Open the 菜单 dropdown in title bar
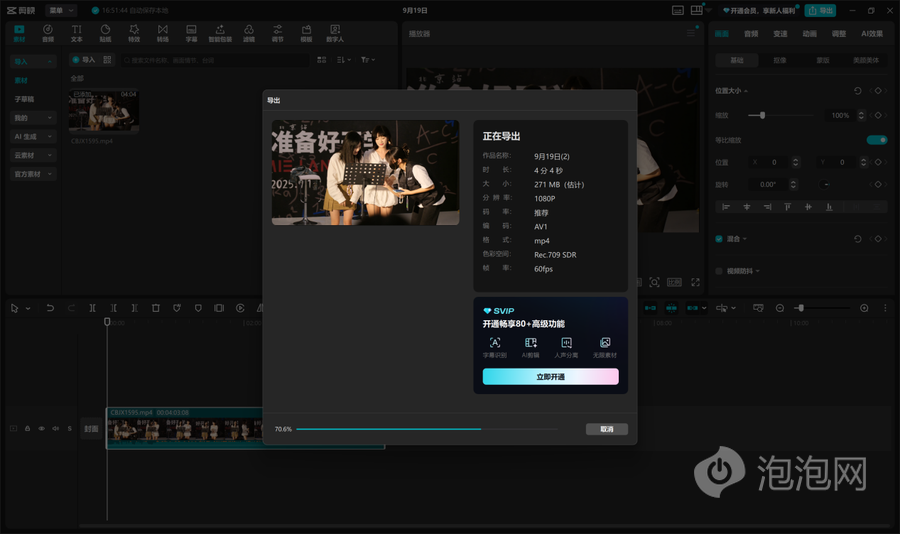Screen dimensions: 900x534 62,10
